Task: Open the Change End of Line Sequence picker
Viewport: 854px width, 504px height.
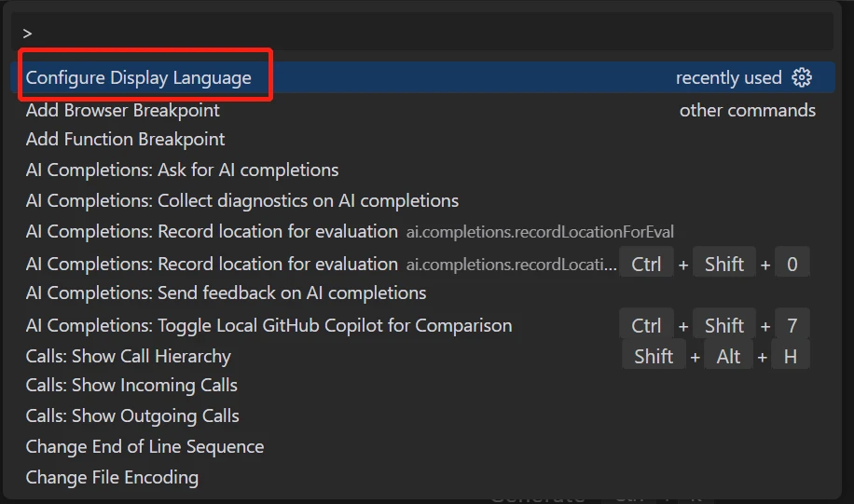Action: 145,446
